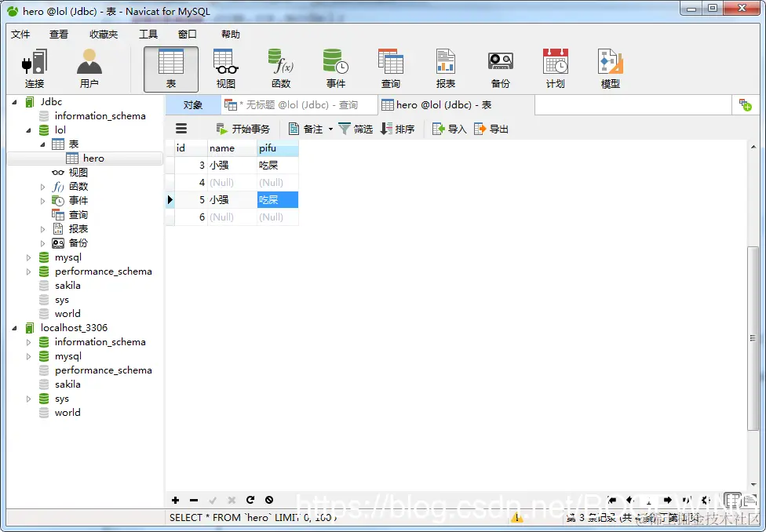Click the 备注 (Memo) button
This screenshot has width=766, height=532.
(x=306, y=129)
